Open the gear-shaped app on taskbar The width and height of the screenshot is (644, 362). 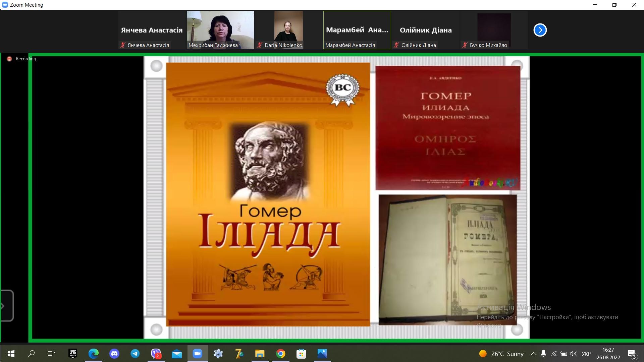[x=218, y=353]
